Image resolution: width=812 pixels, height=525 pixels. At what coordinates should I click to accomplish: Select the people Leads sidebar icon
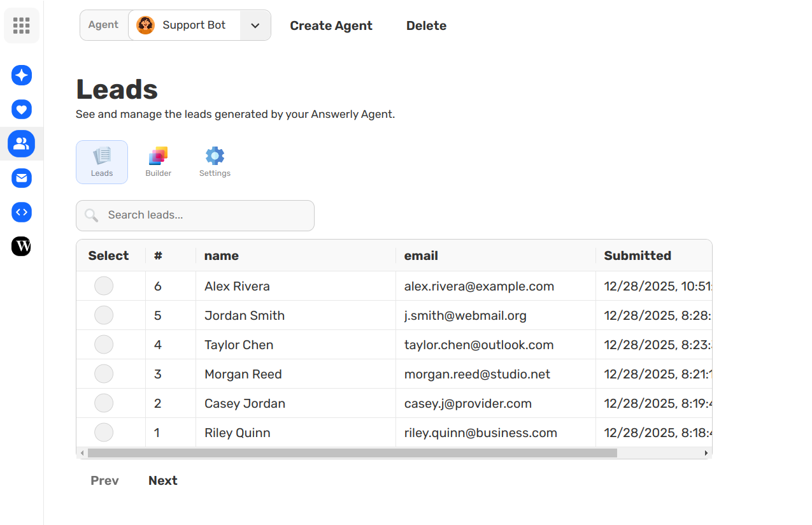point(22,144)
